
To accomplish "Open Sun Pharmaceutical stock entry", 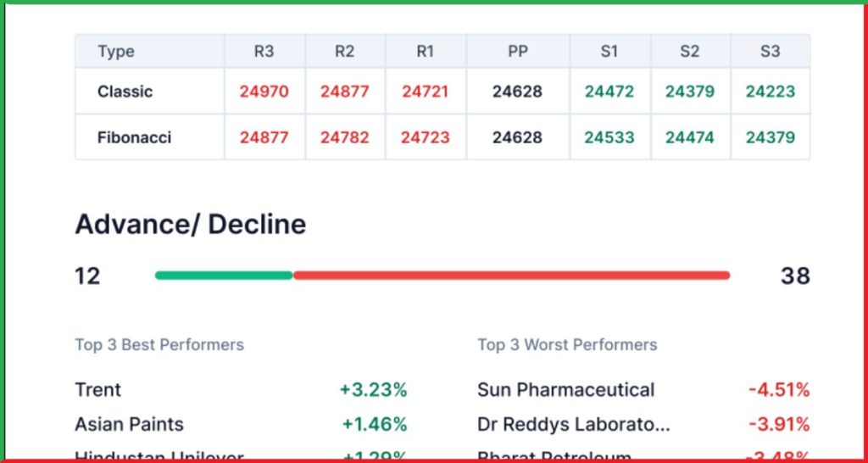I will [565, 389].
